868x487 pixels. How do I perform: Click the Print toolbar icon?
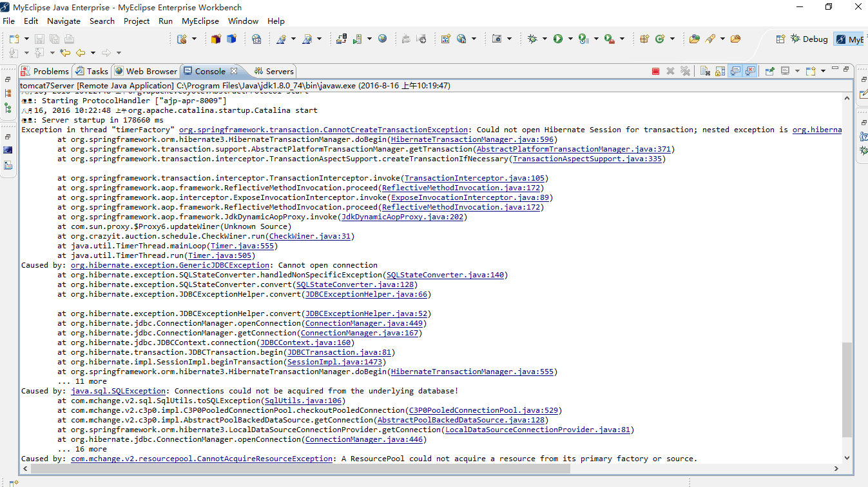[x=69, y=39]
